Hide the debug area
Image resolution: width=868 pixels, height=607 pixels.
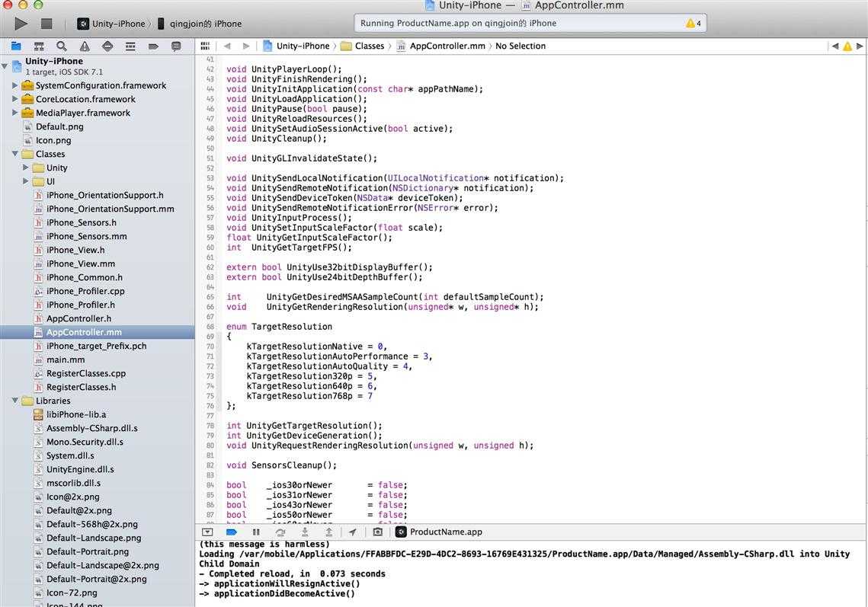pyautogui.click(x=207, y=532)
